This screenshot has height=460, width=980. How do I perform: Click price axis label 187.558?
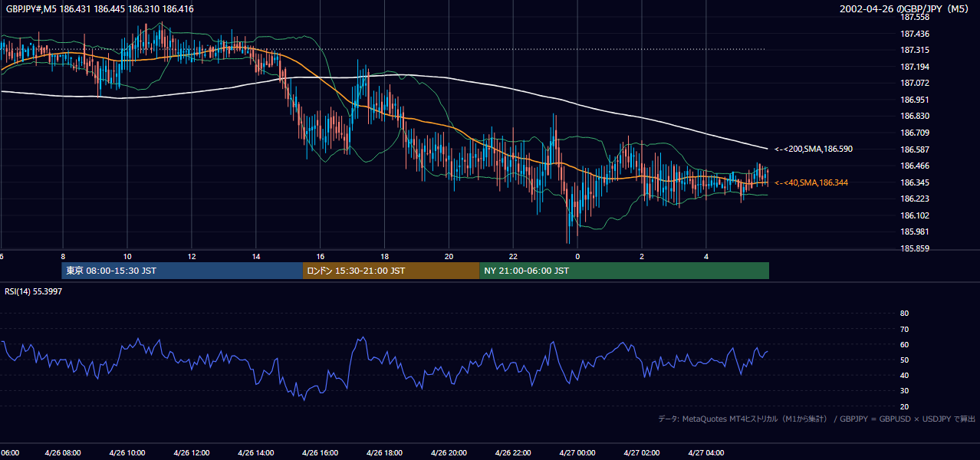click(x=915, y=17)
